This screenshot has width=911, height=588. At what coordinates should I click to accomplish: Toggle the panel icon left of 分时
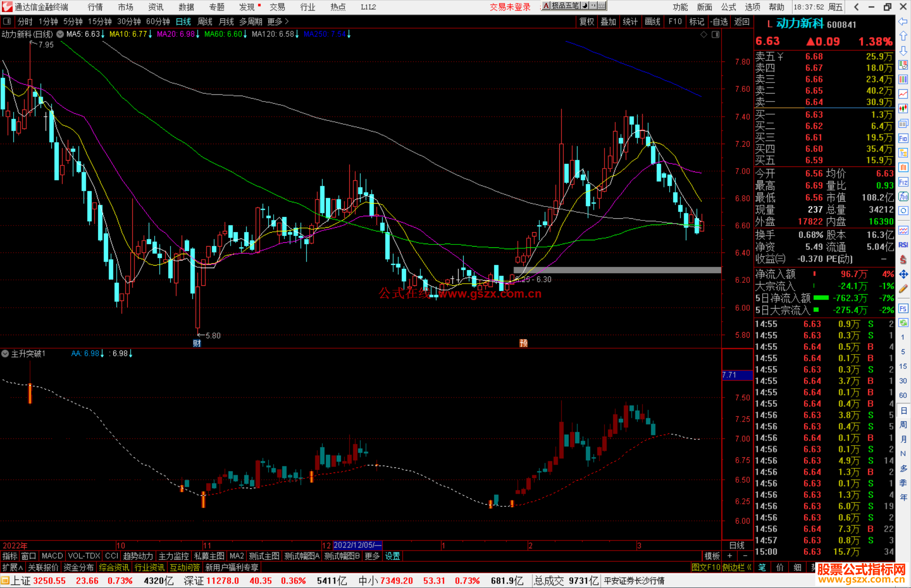(7, 21)
